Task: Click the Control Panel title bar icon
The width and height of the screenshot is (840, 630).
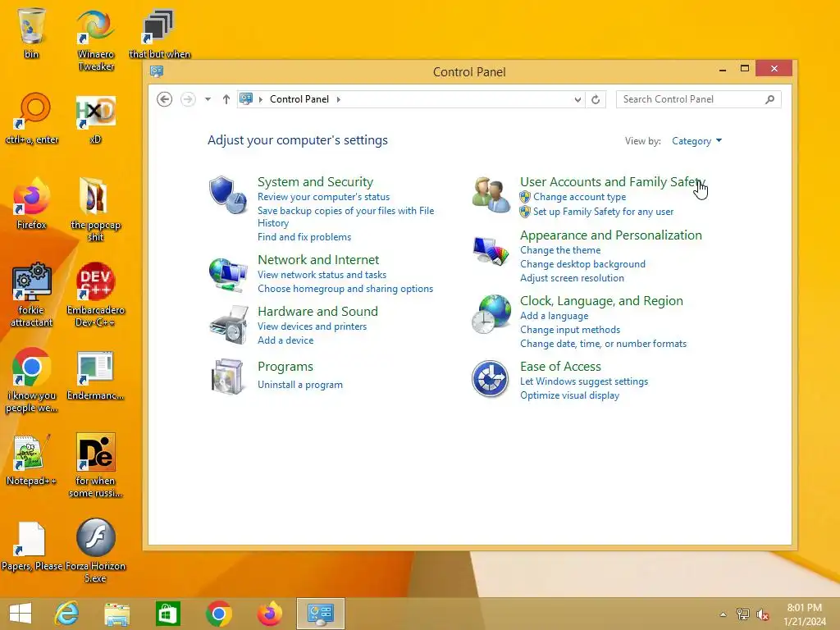Action: 157,71
